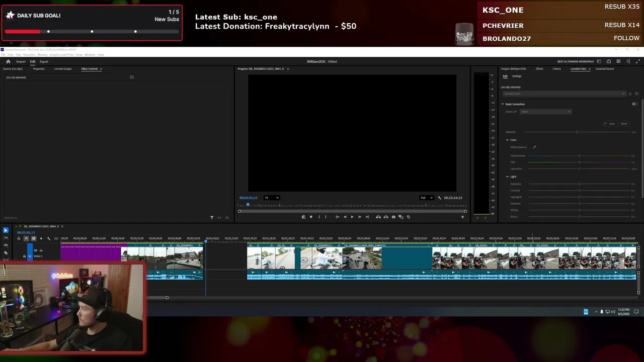Go to Out point in program monitor

[367, 217]
